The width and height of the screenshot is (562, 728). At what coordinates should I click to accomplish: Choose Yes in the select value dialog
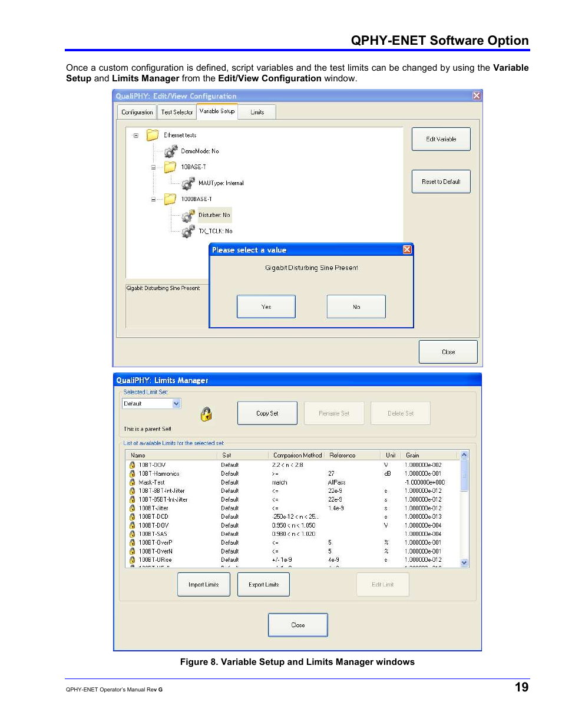click(266, 307)
